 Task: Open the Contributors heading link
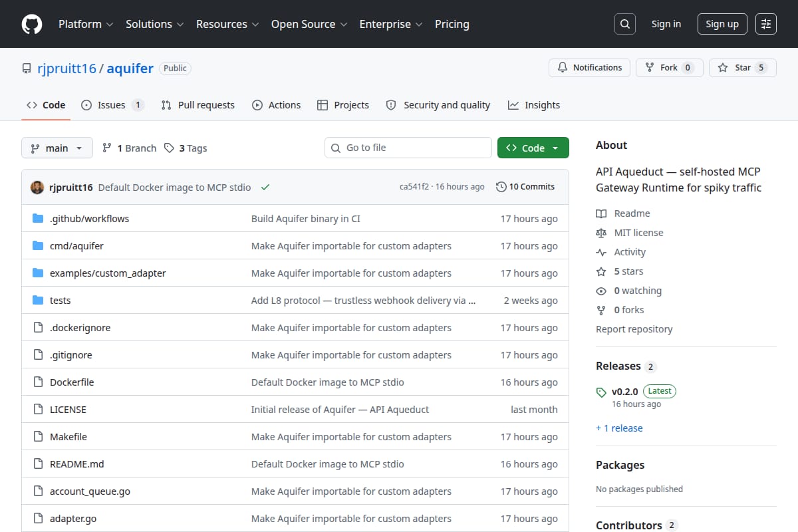(x=636, y=525)
